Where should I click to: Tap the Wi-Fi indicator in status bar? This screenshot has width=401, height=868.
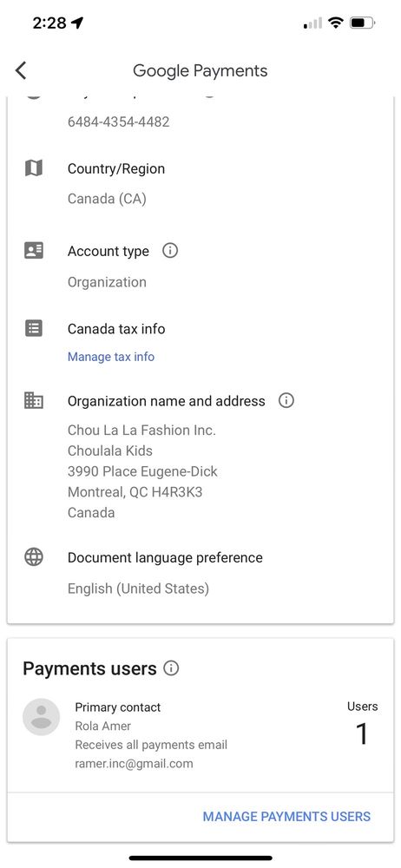click(335, 23)
